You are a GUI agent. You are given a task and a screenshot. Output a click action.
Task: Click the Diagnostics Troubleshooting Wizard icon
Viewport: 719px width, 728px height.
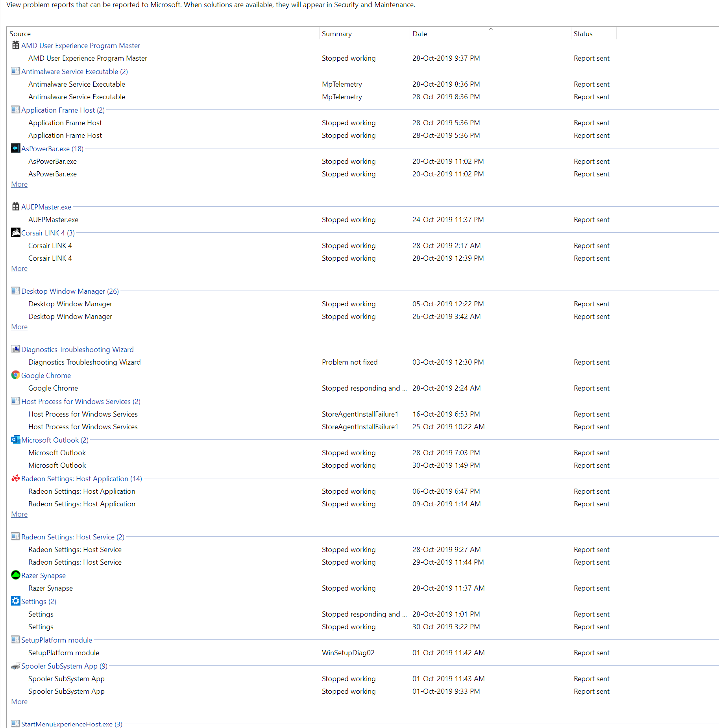pos(15,349)
